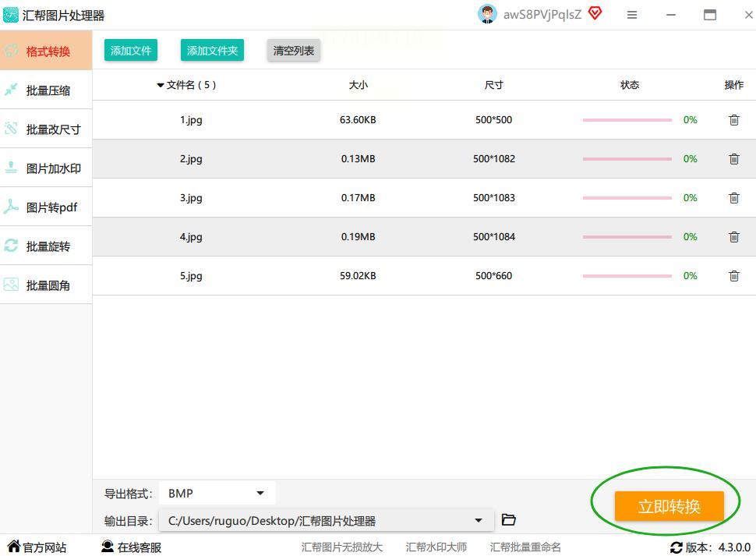Click the 5.jpg progress bar

tap(627, 276)
